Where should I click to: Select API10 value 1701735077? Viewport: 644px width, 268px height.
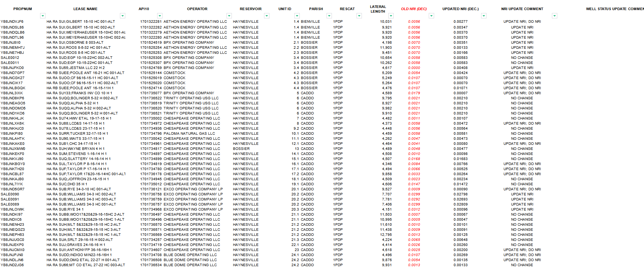point(151,93)
